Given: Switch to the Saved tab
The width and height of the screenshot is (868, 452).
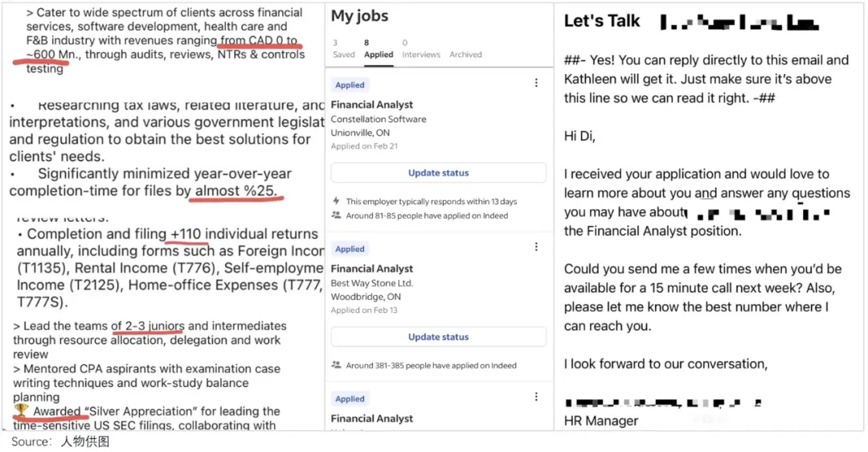Looking at the screenshot, I should [343, 49].
